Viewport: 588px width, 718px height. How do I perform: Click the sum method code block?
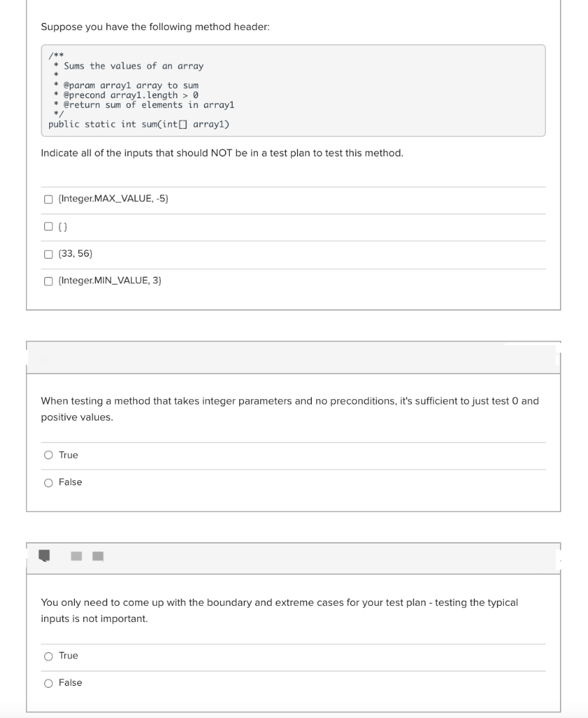294,90
